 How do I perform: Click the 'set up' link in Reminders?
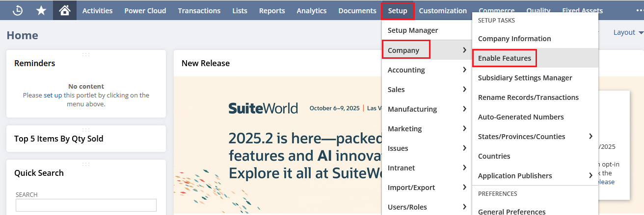53,96
